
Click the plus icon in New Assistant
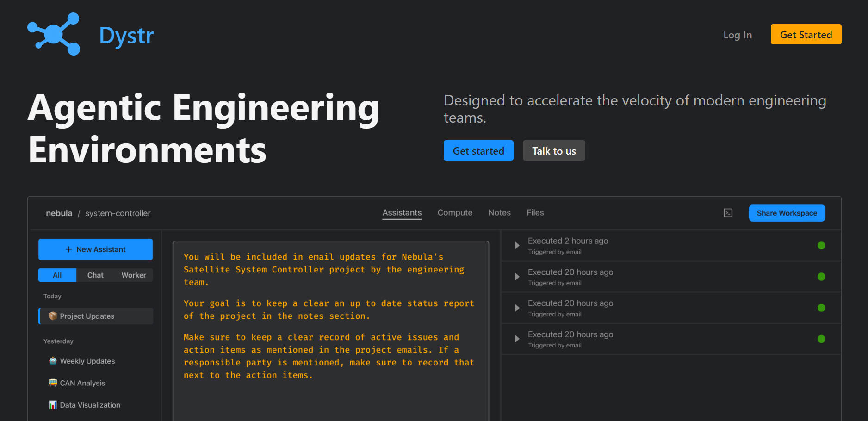(x=69, y=249)
